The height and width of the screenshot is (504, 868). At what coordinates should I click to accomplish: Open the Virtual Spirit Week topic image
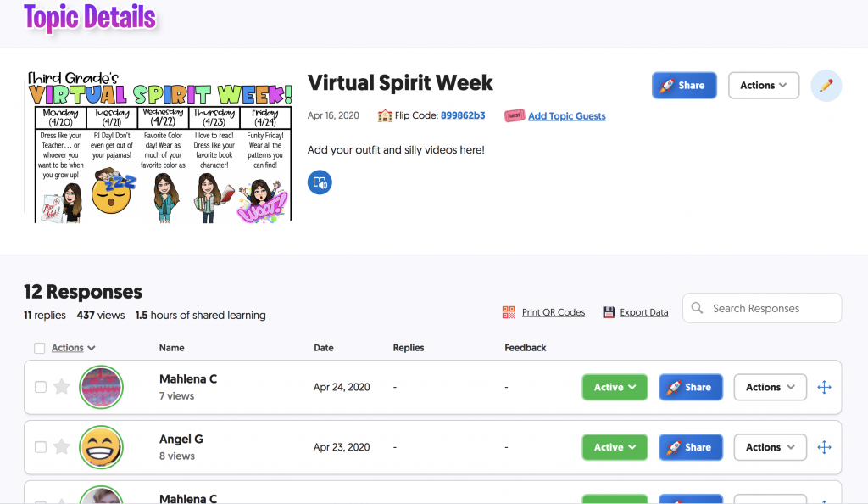(160, 147)
